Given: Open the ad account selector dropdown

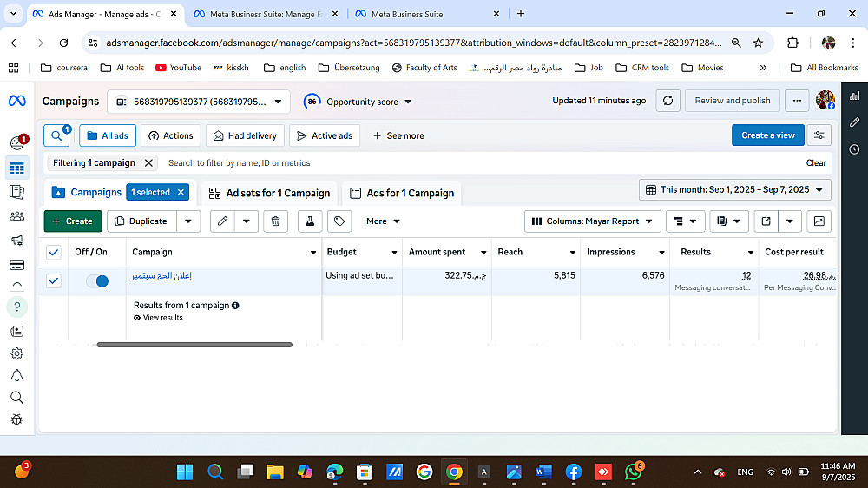Looking at the screenshot, I should (199, 102).
